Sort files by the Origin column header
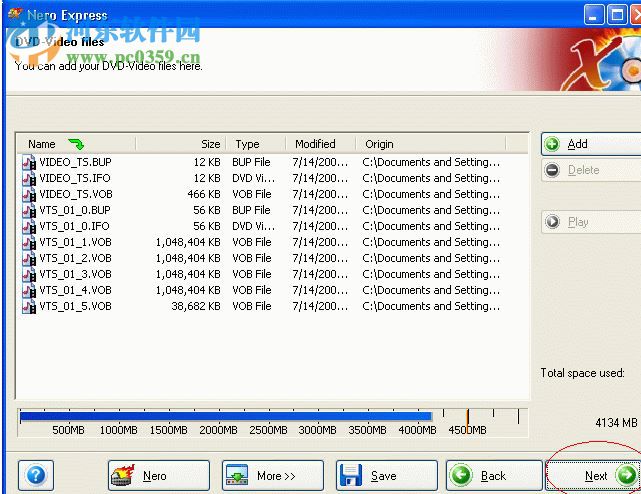 tap(431, 144)
